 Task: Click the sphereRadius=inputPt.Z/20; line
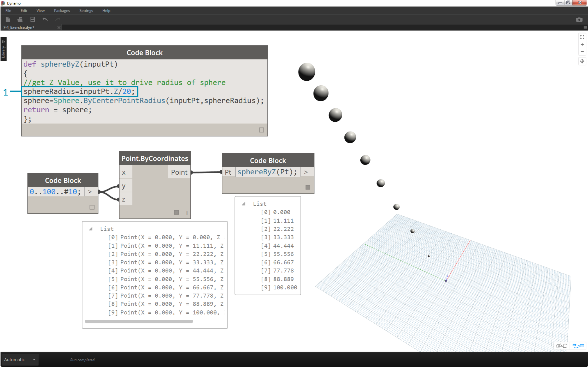pyautogui.click(x=79, y=91)
